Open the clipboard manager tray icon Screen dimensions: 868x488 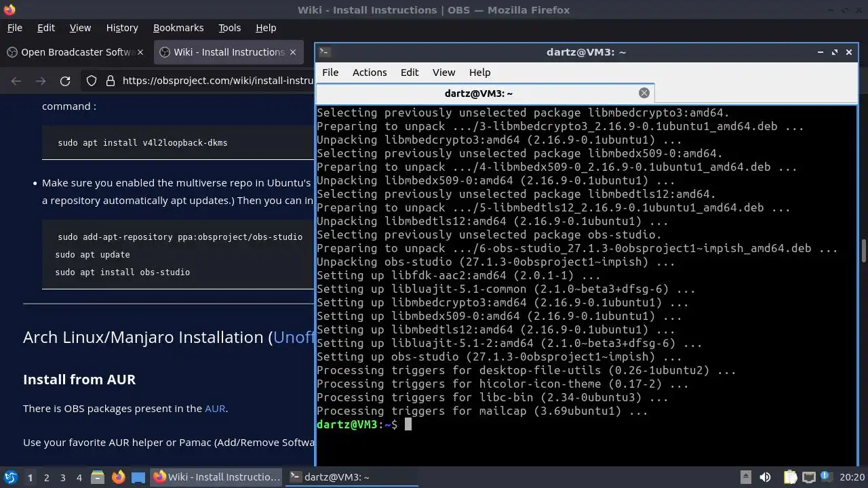(790, 477)
